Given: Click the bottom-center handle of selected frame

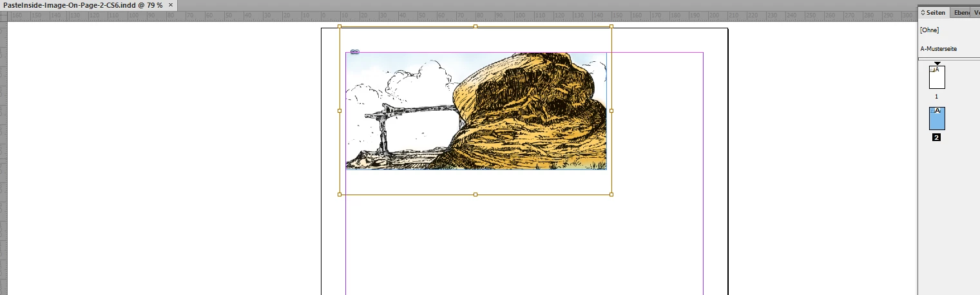Looking at the screenshot, I should point(476,195).
